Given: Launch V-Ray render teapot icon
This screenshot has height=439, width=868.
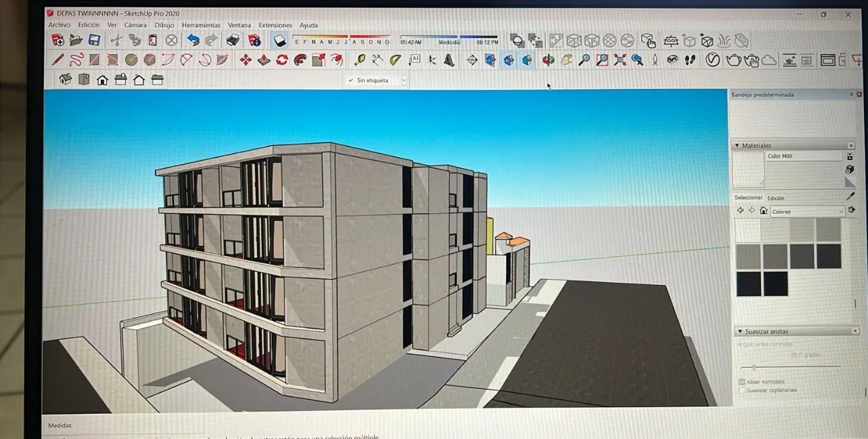Looking at the screenshot, I should [x=733, y=60].
